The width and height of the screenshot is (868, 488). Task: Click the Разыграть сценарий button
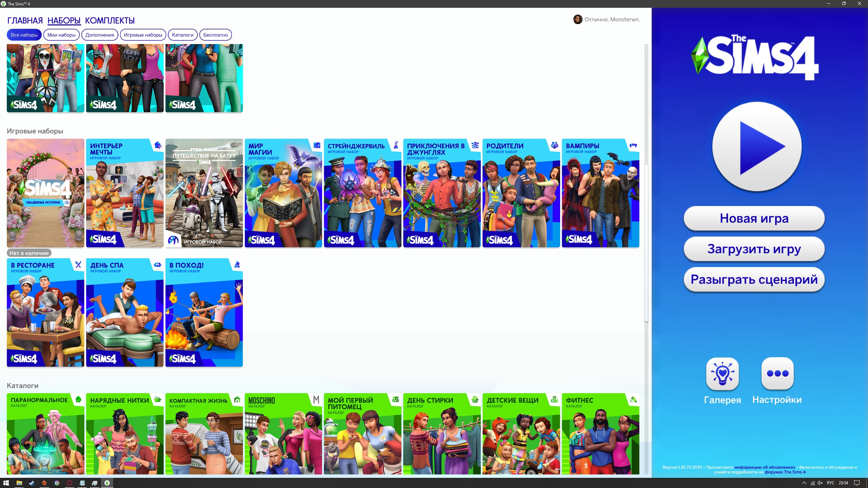(x=754, y=279)
